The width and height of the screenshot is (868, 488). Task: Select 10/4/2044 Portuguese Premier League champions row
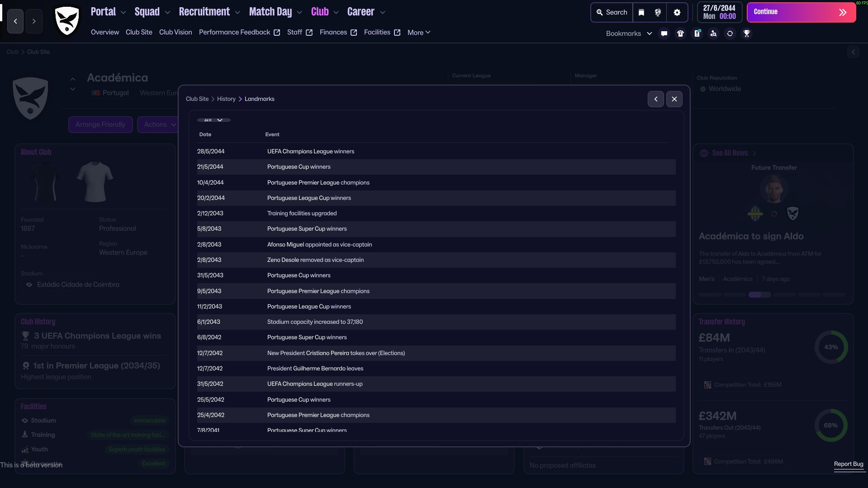(x=436, y=183)
